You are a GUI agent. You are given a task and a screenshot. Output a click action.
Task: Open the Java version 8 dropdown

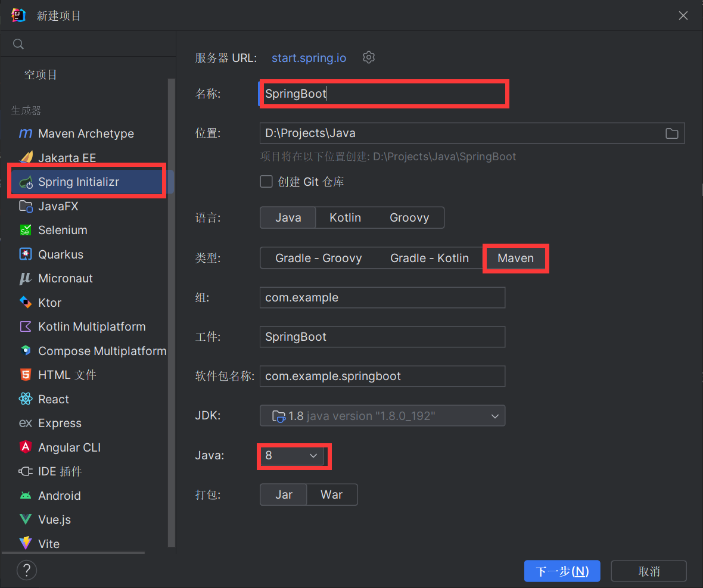coord(292,456)
